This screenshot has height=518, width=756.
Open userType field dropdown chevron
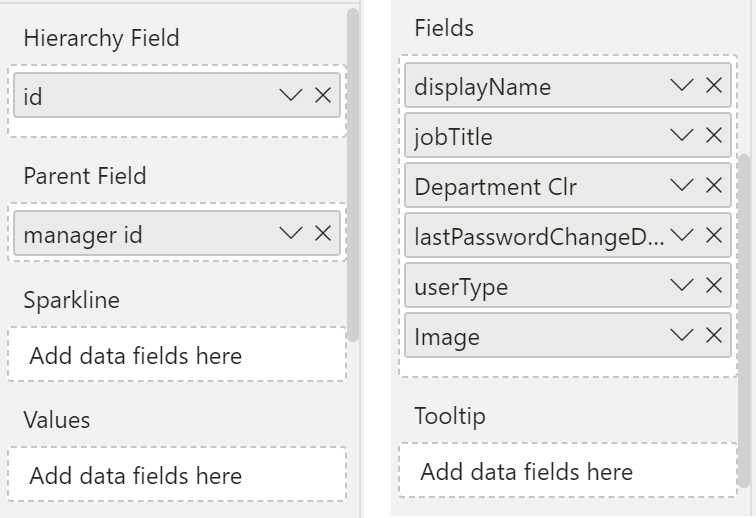pyautogui.click(x=682, y=286)
